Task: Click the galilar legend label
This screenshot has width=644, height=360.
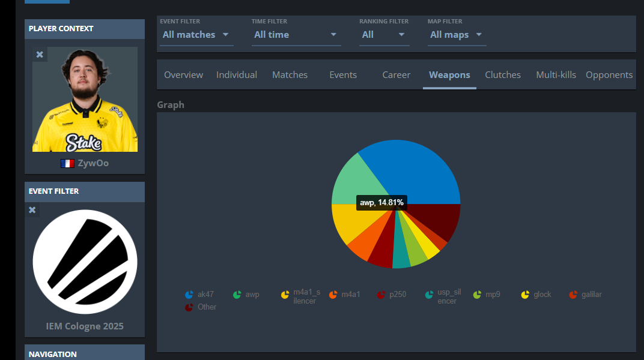Action: click(x=592, y=295)
